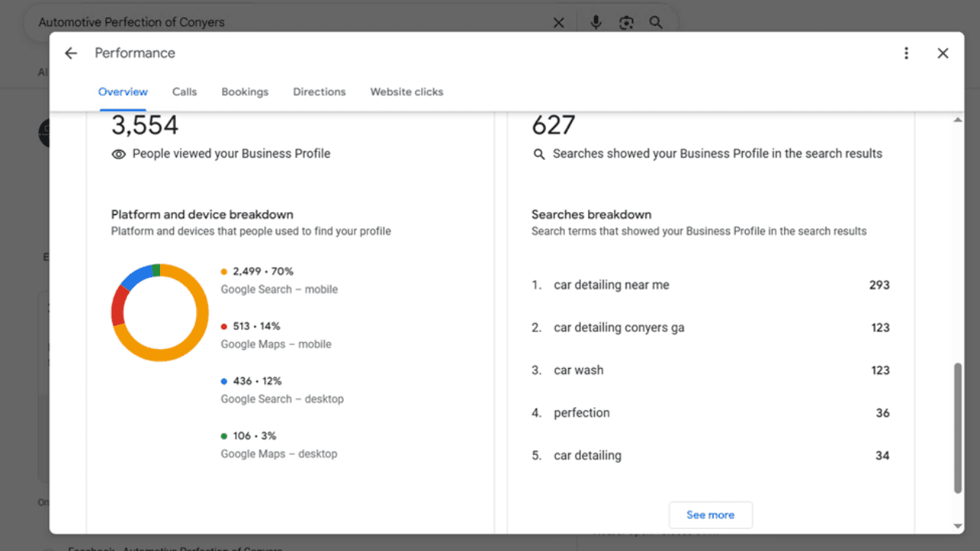Click the scroll up arrow of scrollbar

click(x=957, y=121)
